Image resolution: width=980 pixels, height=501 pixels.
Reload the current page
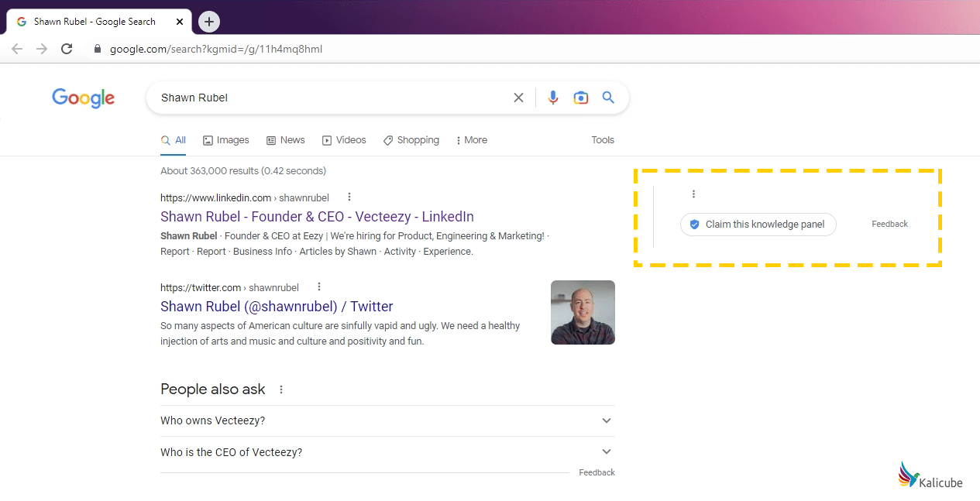coord(67,49)
